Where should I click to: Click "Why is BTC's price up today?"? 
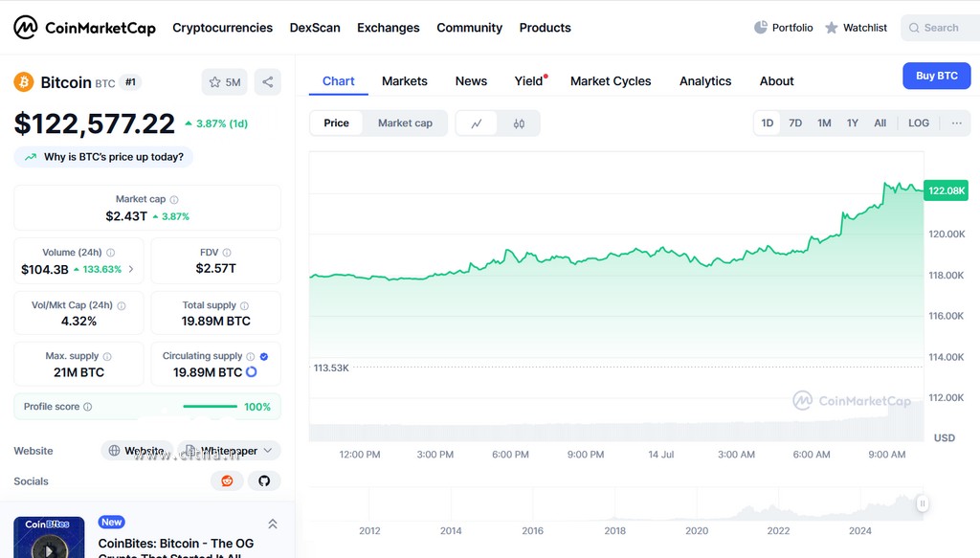point(103,157)
